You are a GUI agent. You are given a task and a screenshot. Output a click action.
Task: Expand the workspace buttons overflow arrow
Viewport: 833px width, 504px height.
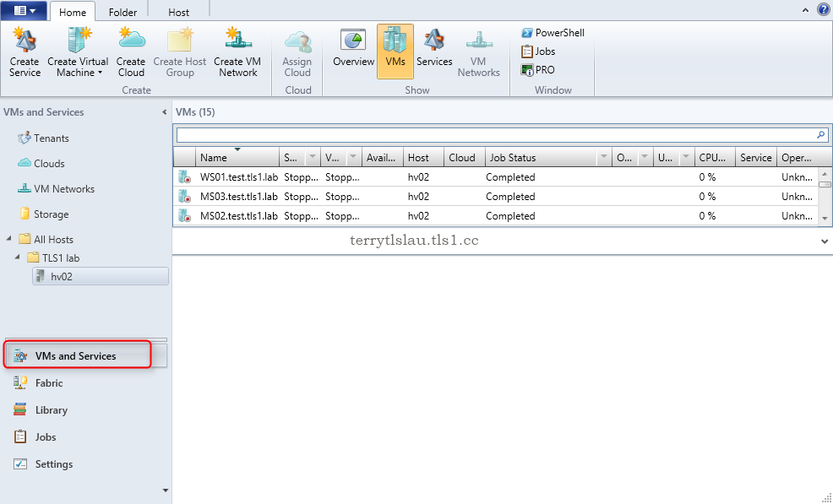(x=166, y=490)
